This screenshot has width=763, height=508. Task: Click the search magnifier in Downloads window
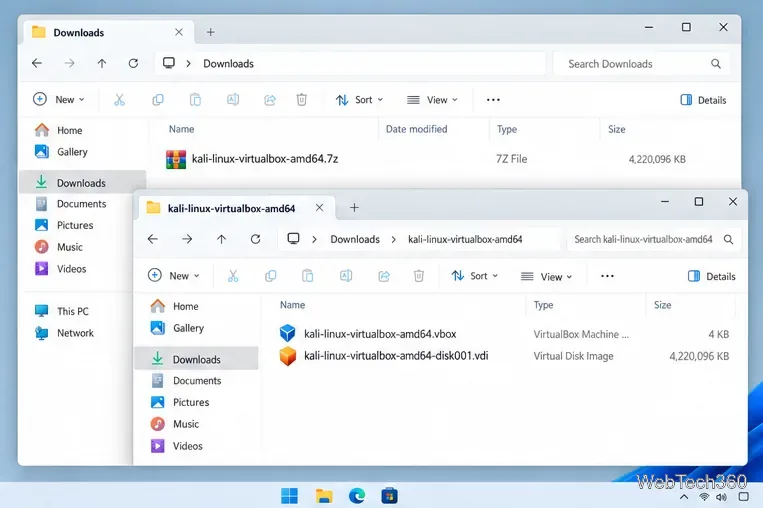716,64
